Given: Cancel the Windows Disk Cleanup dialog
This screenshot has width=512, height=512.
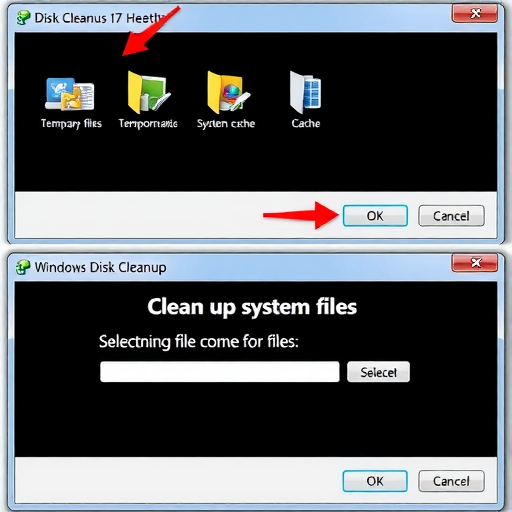Looking at the screenshot, I should (451, 481).
